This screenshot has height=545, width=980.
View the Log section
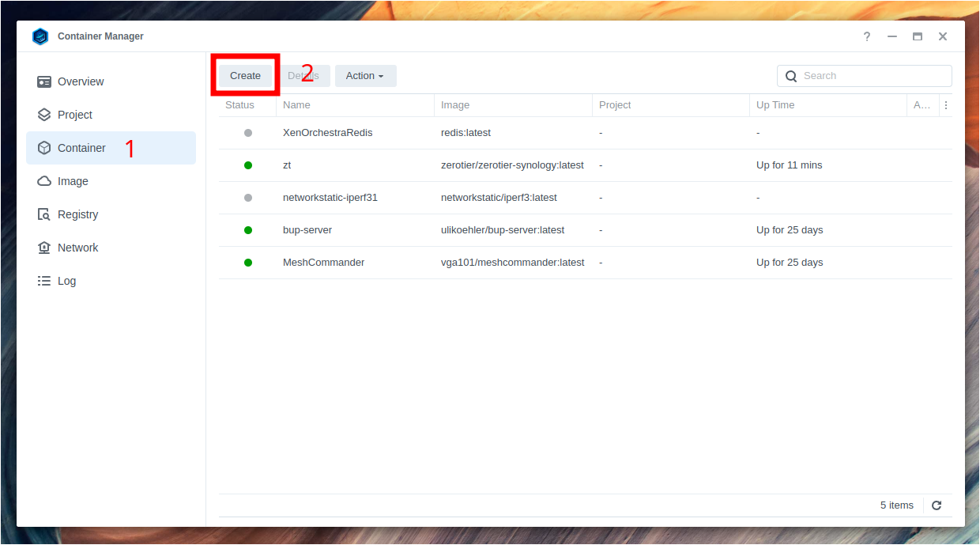coord(67,281)
